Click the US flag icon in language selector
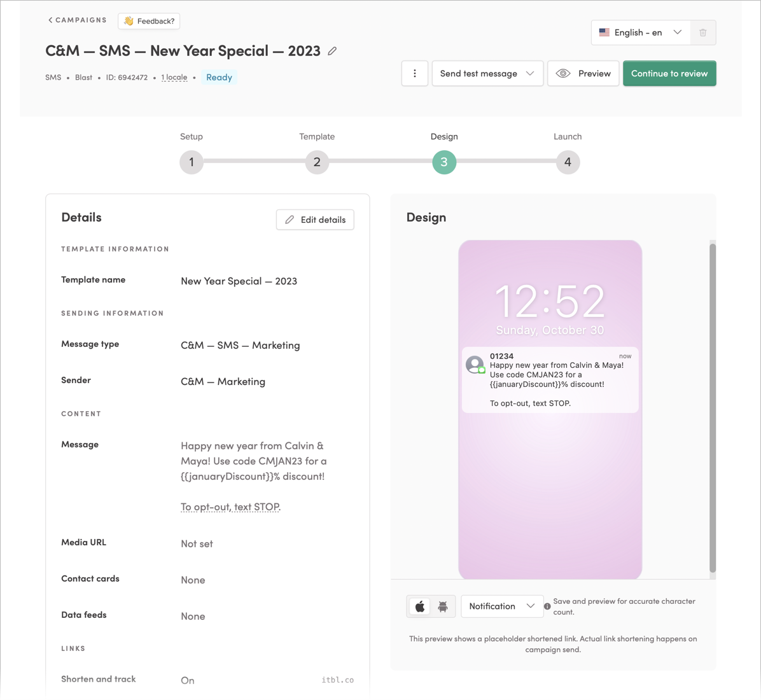Screen dimensions: 761x700 tap(604, 32)
